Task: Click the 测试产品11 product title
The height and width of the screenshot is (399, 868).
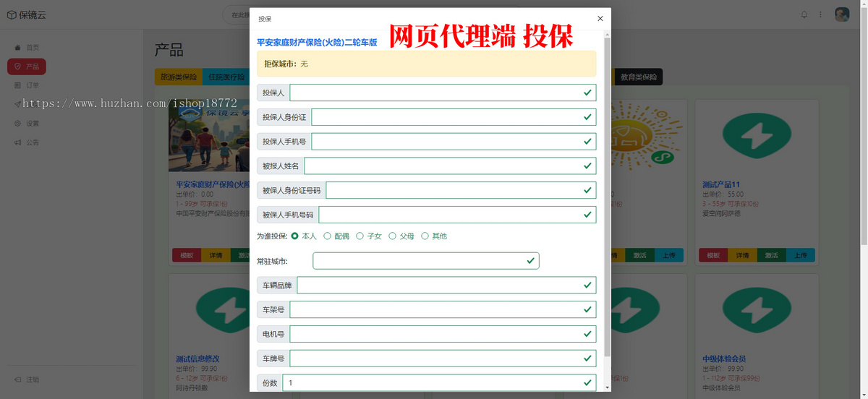Action: 721,185
